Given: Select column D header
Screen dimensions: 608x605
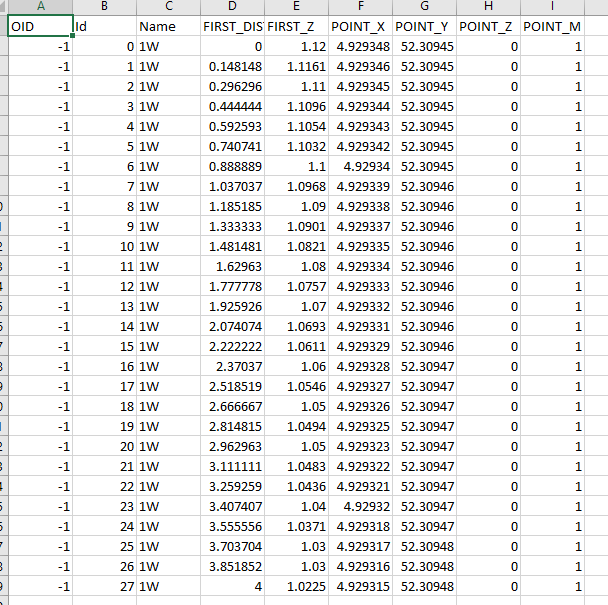Looking at the screenshot, I should coord(232,7).
